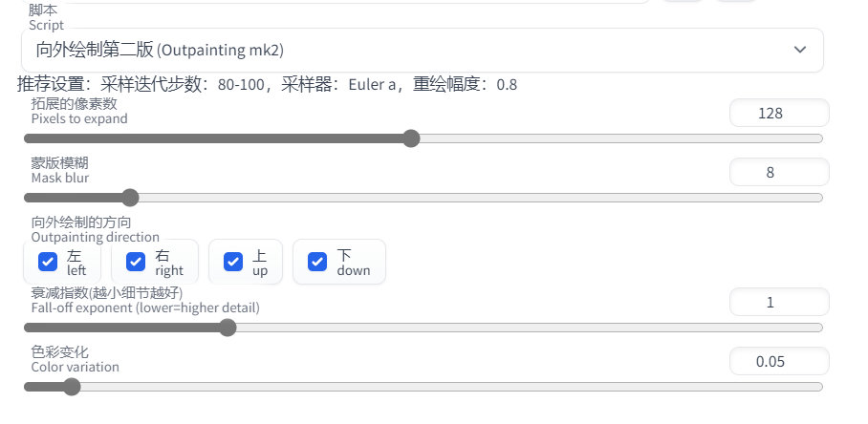Screen dimensions: 868x424
Task: Toggle the up direction checkbox
Action: [233, 262]
